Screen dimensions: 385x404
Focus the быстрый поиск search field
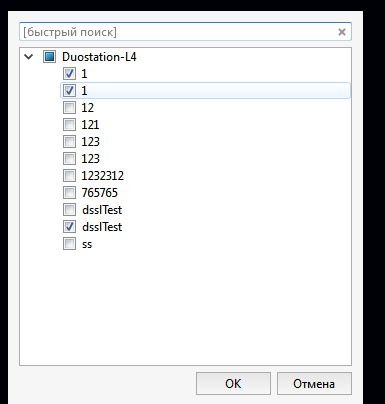[x=178, y=32]
